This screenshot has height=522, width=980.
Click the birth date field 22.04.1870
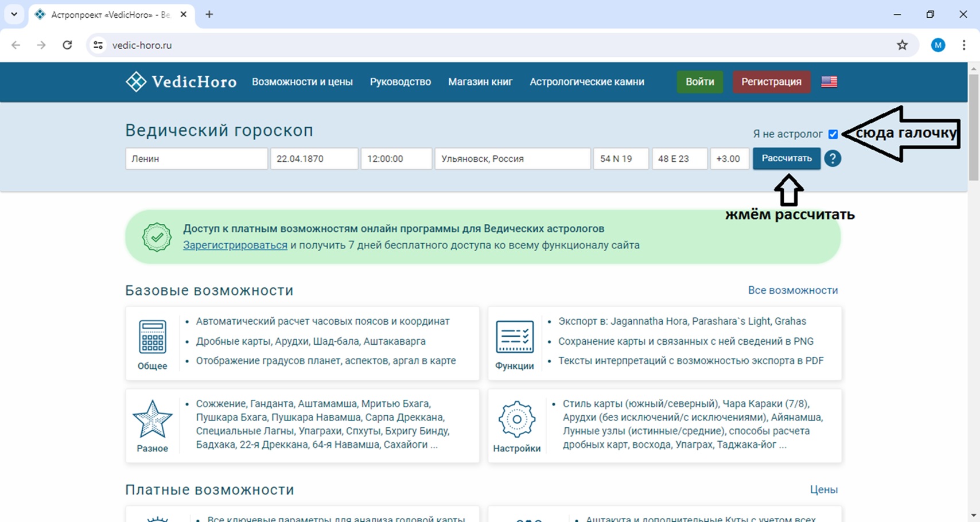314,159
